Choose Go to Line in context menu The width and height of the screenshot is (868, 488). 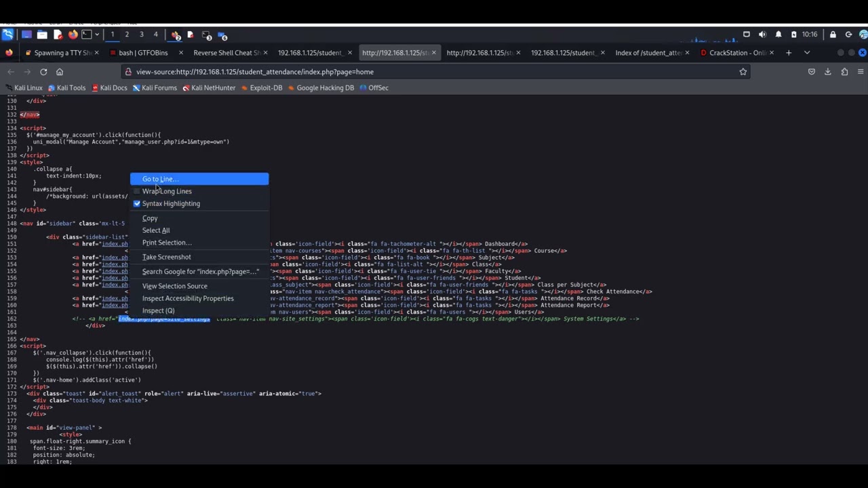coord(199,179)
